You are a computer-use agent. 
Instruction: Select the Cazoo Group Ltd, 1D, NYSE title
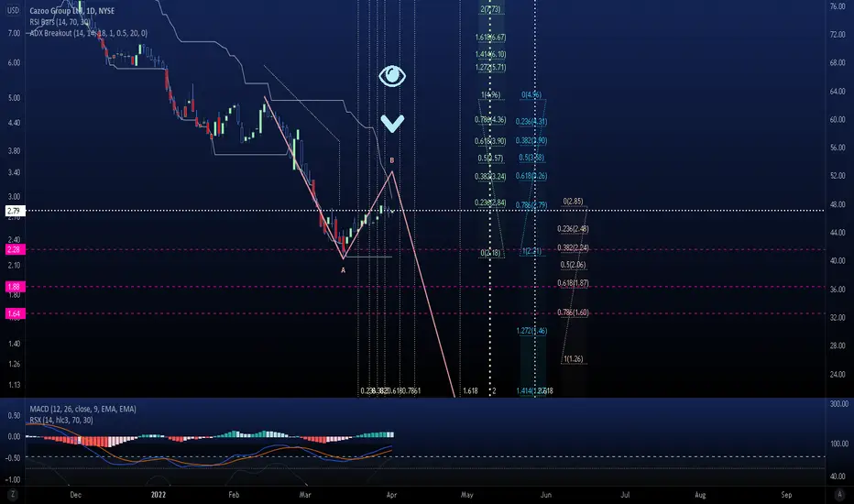71,11
